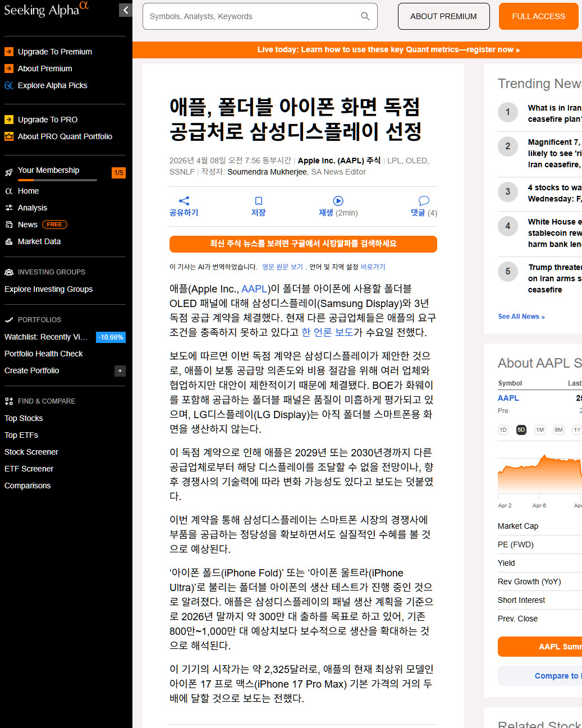The height and width of the screenshot is (728, 582).
Task: Click the 영문 원문 보기 link
Action: click(282, 267)
